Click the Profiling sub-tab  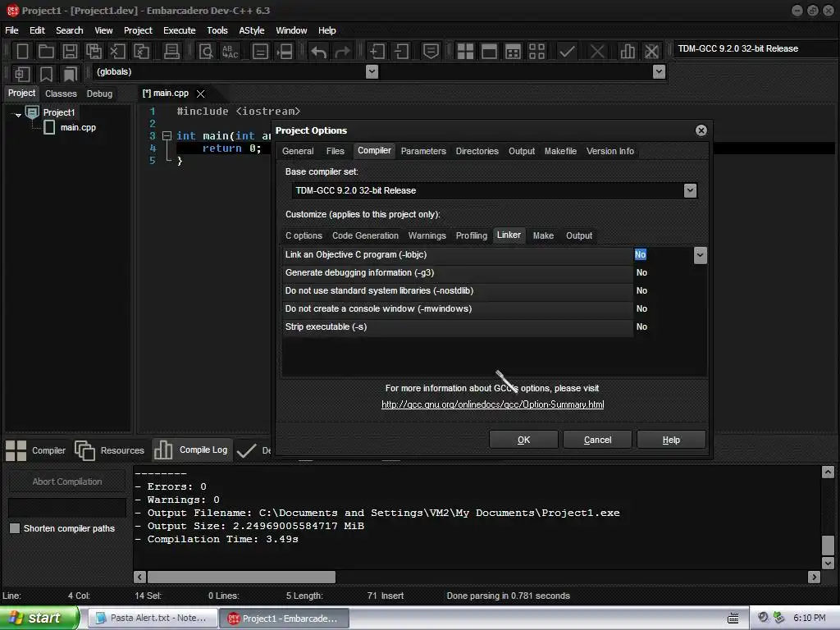pos(472,235)
